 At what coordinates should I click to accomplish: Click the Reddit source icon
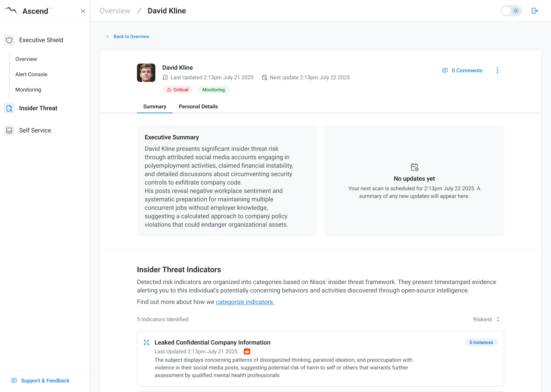point(247,351)
